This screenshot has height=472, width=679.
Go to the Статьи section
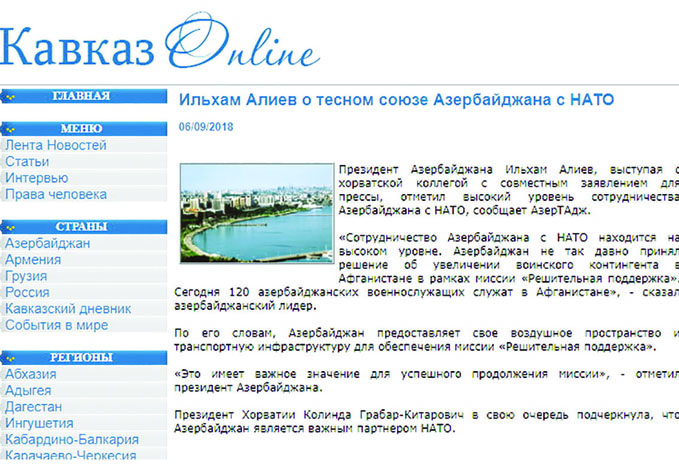click(27, 162)
